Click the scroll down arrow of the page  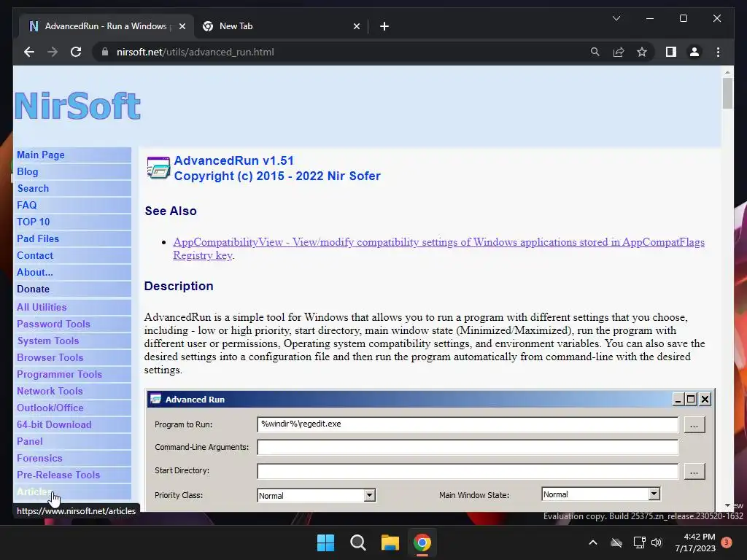coord(727,505)
